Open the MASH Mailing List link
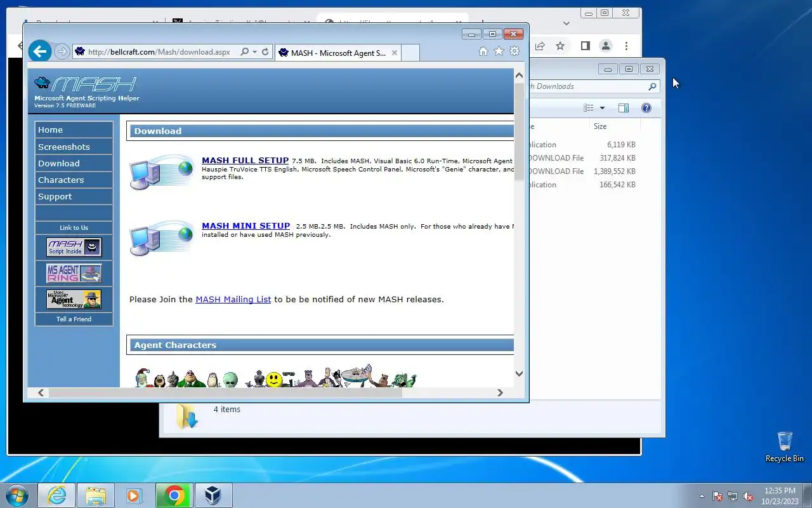 [x=233, y=299]
